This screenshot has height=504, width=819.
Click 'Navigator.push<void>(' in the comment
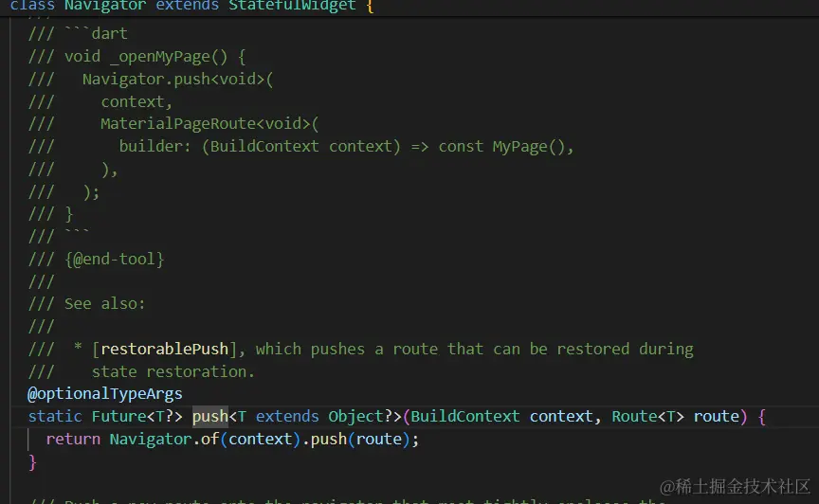(x=177, y=80)
